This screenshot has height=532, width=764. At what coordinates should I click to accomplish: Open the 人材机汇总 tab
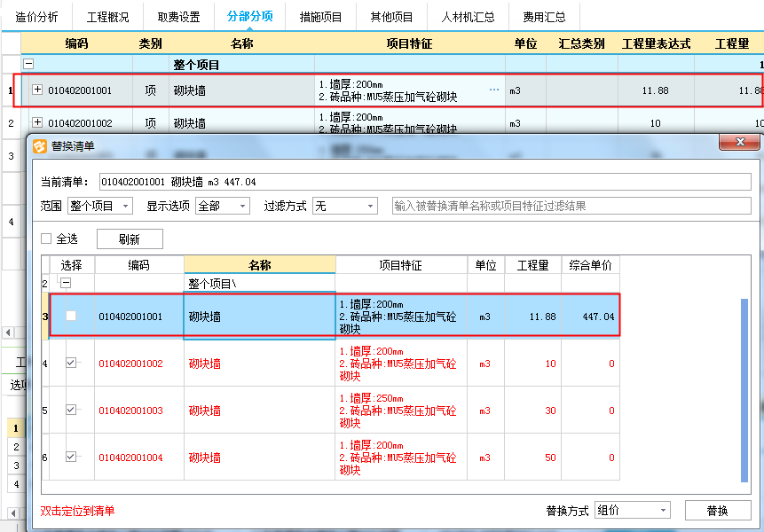[469, 17]
